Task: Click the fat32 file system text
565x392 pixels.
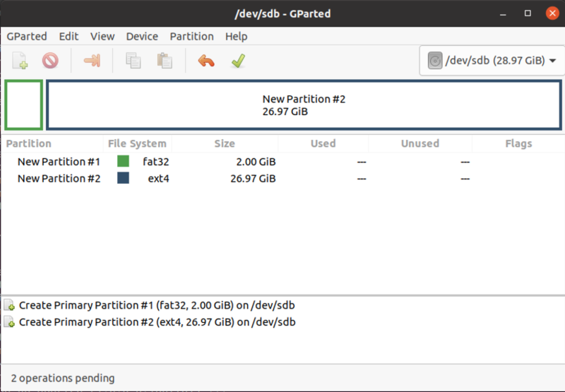Action: [x=155, y=162]
